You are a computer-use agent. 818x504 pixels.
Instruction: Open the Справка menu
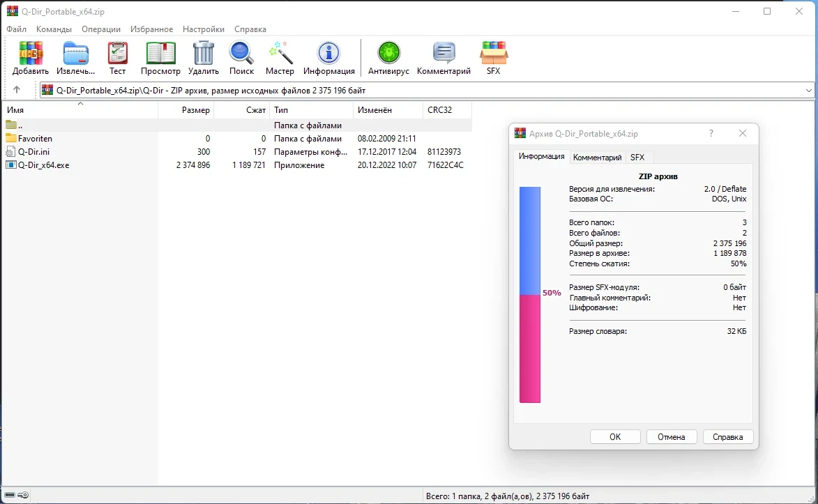pos(250,29)
